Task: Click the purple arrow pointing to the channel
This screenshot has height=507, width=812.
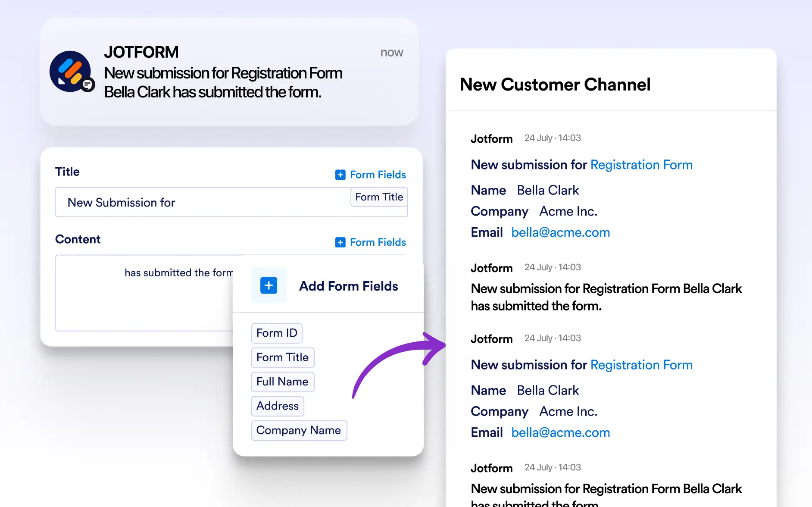Action: pyautogui.click(x=399, y=365)
